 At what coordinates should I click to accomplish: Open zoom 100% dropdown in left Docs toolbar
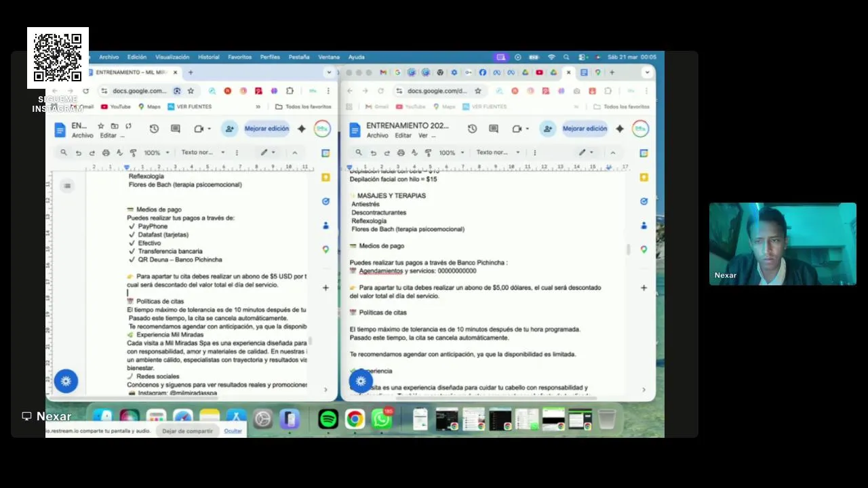click(157, 152)
